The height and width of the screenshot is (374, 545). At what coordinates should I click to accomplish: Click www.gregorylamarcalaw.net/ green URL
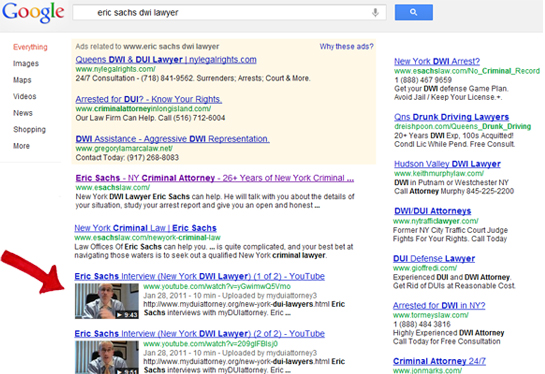124,148
